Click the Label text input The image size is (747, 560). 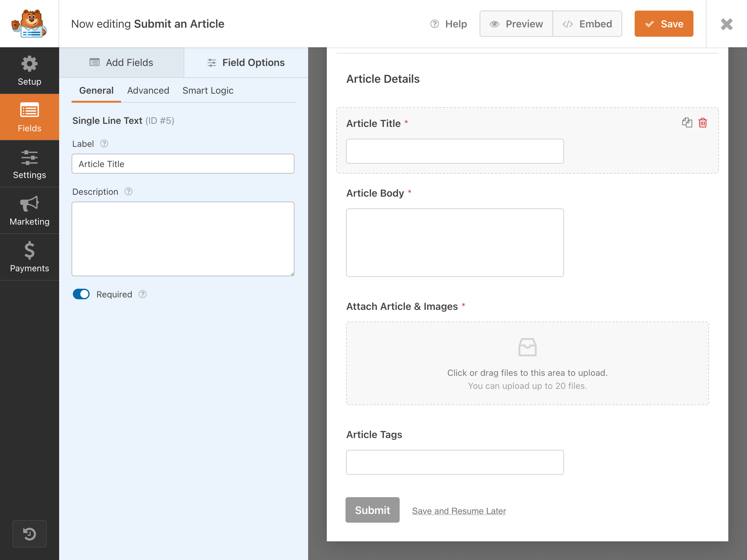tap(183, 164)
